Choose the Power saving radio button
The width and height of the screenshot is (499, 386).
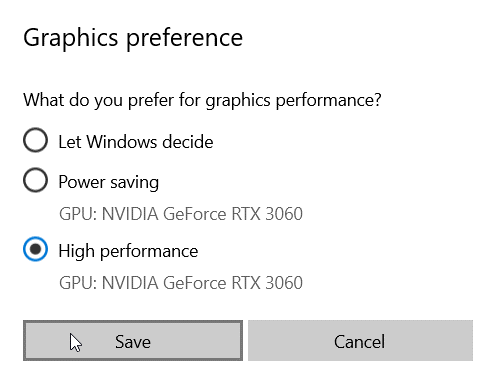point(35,180)
